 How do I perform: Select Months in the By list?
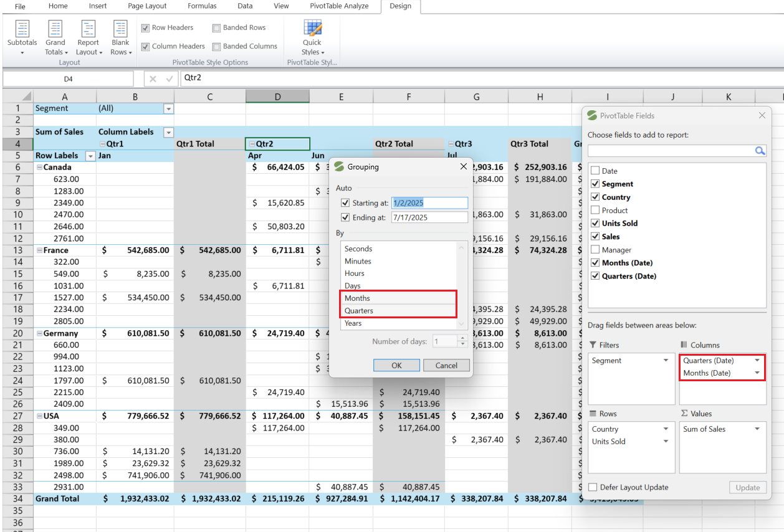pos(399,298)
